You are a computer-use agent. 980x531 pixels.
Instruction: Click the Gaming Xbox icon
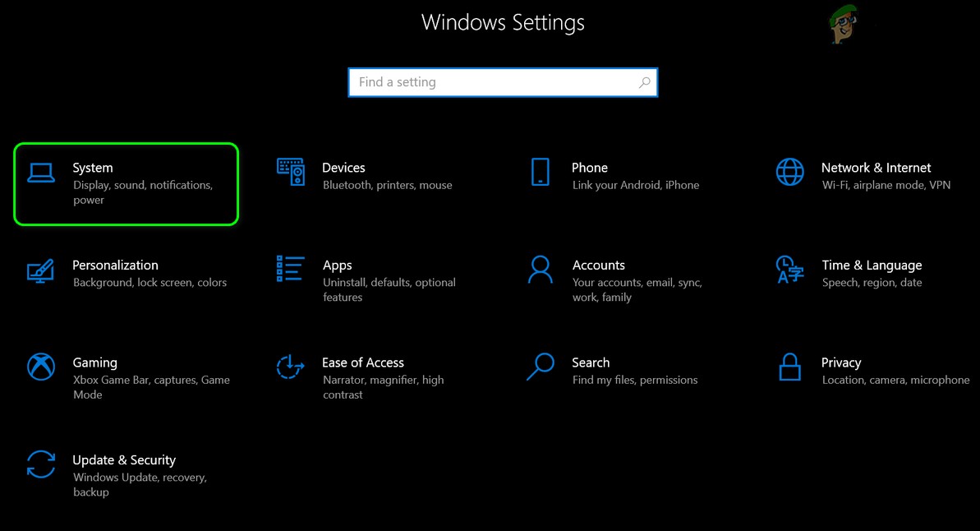pos(41,367)
